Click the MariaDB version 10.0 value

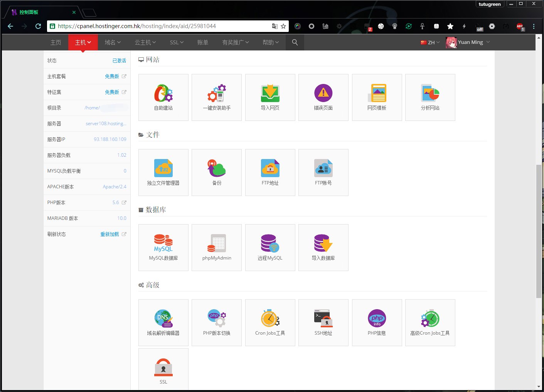pos(122,218)
